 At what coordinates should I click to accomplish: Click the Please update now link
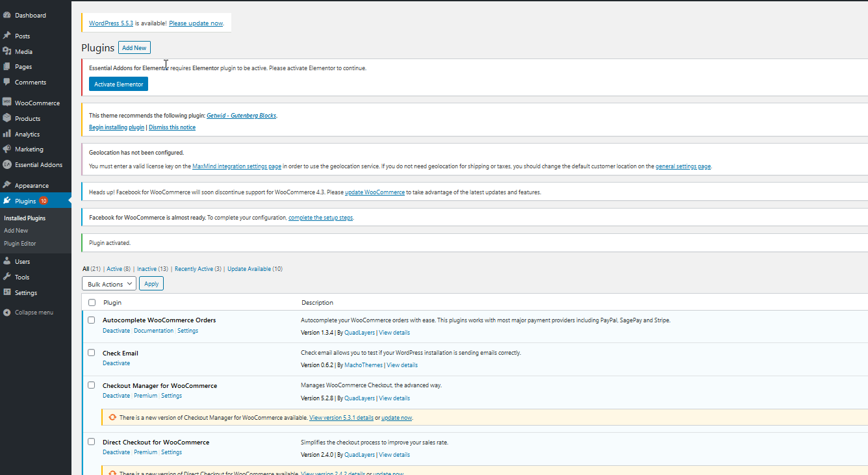[x=196, y=23]
